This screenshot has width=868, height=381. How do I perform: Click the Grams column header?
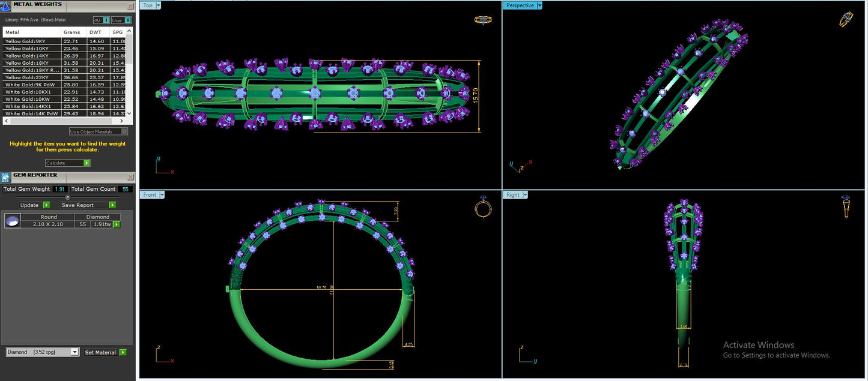point(74,32)
